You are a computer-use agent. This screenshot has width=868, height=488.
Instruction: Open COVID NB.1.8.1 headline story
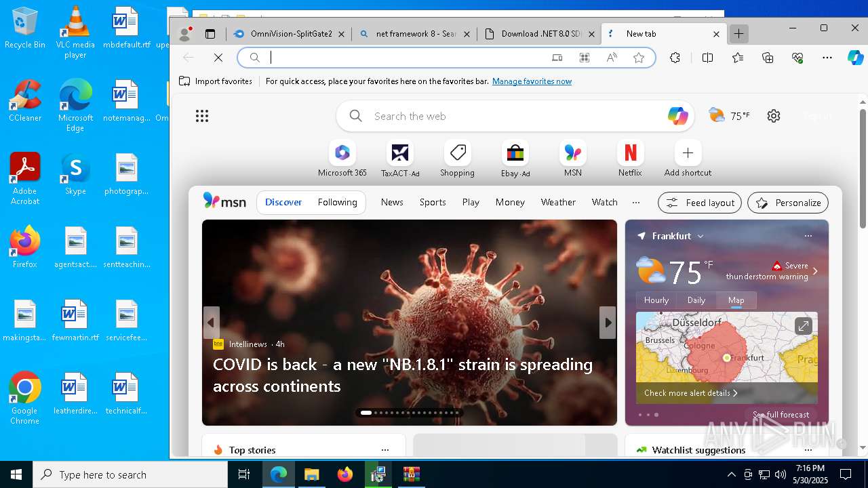(x=403, y=375)
